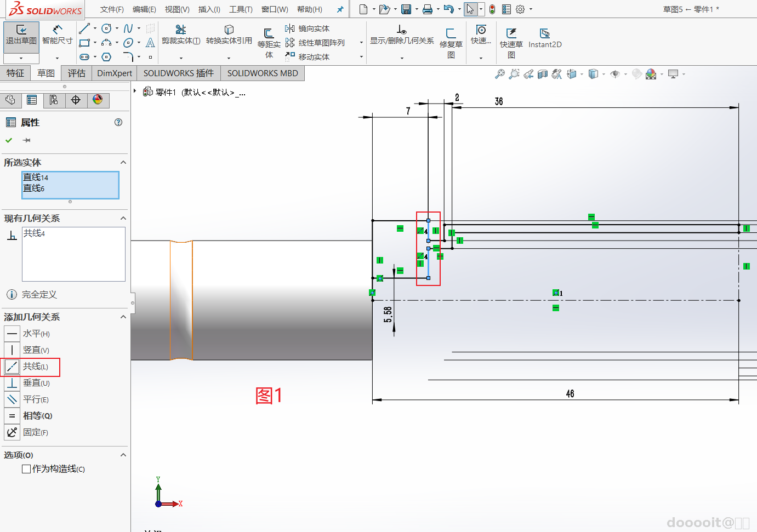The width and height of the screenshot is (757, 532).
Task: Open the DisplayManager color sphere tab
Action: coord(98,100)
